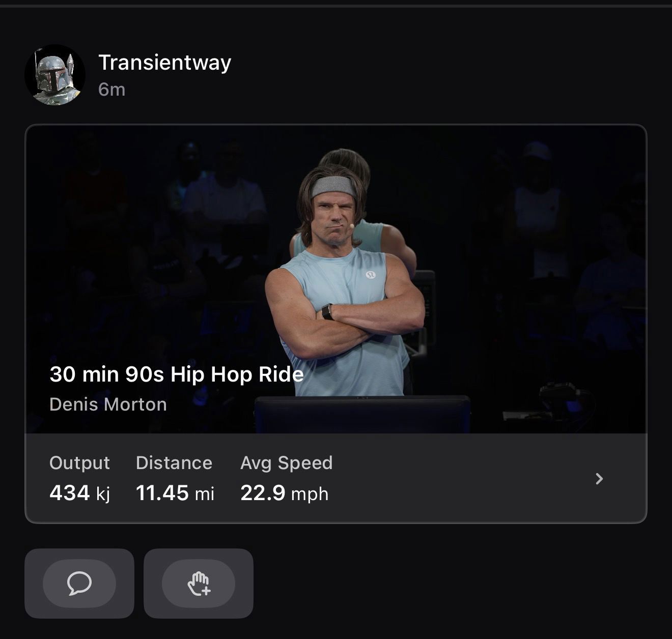Viewport: 672px width, 639px height.
Task: Open the comment bubble icon
Action: click(x=79, y=583)
